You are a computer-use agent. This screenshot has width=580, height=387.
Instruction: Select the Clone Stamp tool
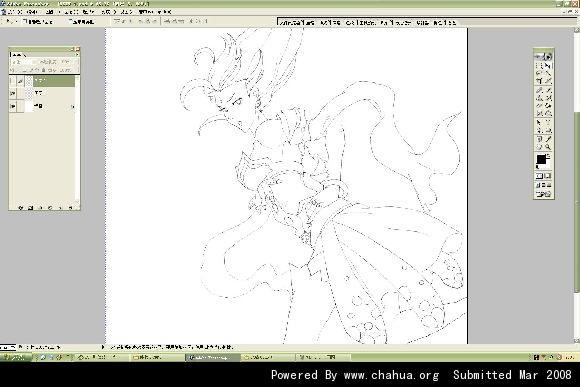coord(539,98)
